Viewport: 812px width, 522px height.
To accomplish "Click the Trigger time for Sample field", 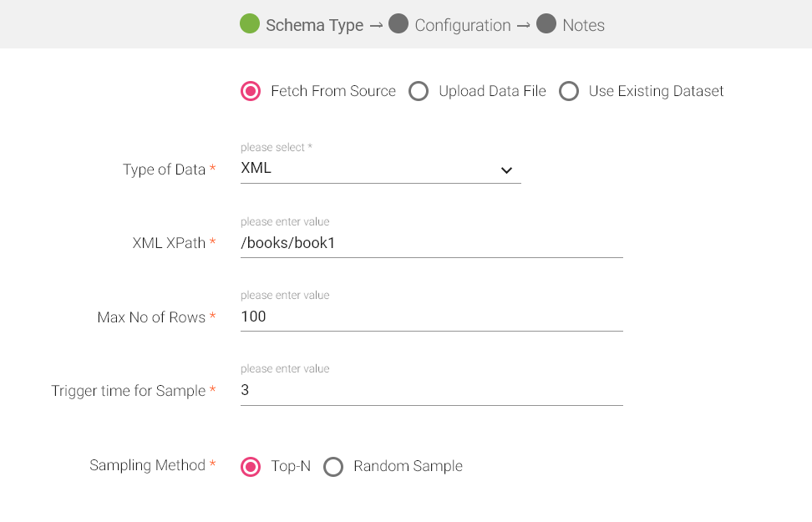I will [431, 390].
